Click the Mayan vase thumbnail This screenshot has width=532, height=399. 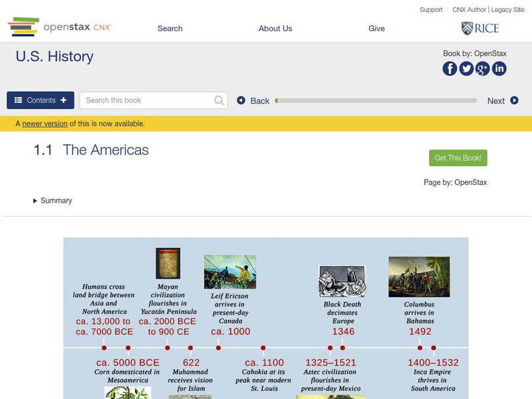tap(168, 263)
